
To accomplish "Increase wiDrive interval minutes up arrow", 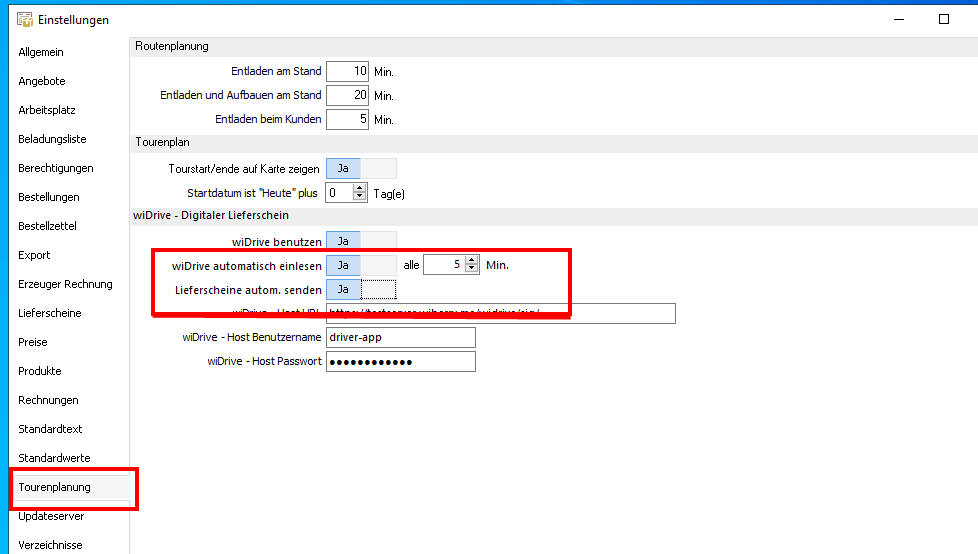I will pos(472,260).
